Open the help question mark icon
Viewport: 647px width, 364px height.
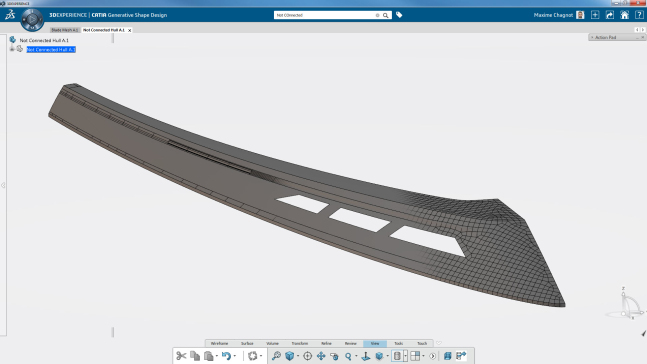(x=639, y=15)
